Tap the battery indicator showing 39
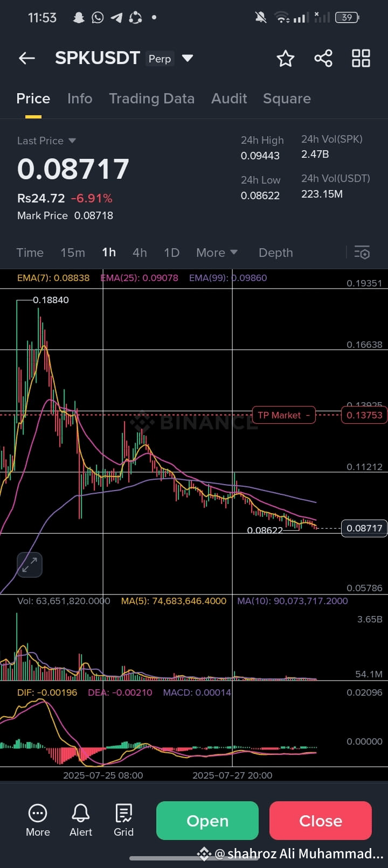Screen dimensions: 388x868 point(347,18)
